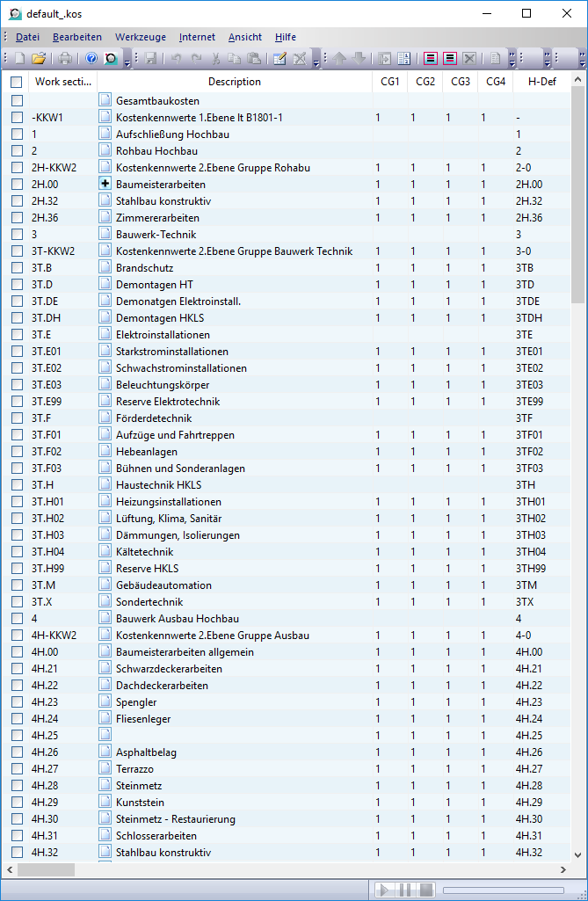Click the sort order icon in the toolbar
The height and width of the screenshot is (901, 588).
404,59
